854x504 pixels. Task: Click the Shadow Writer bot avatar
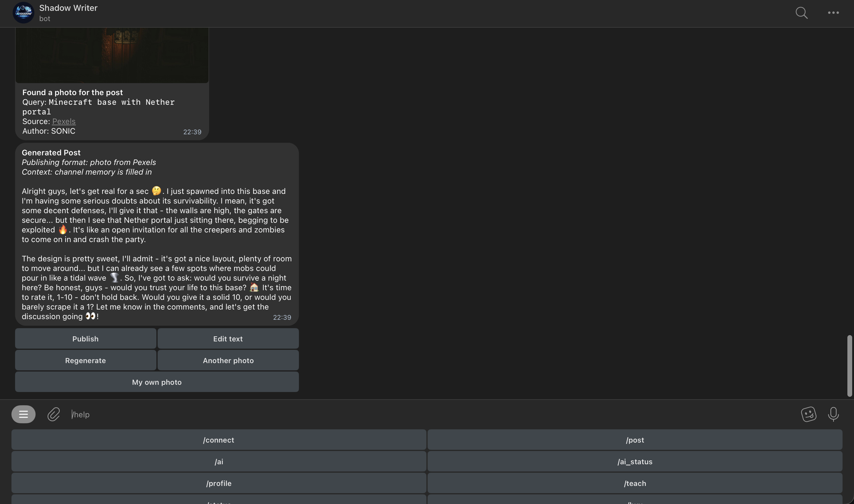23,13
